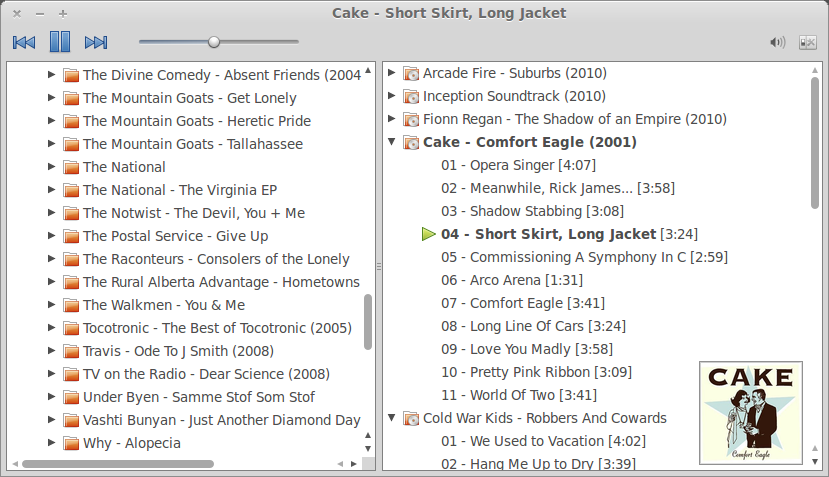Skip to the previous track
Screen dimensions: 829x477
coord(24,42)
